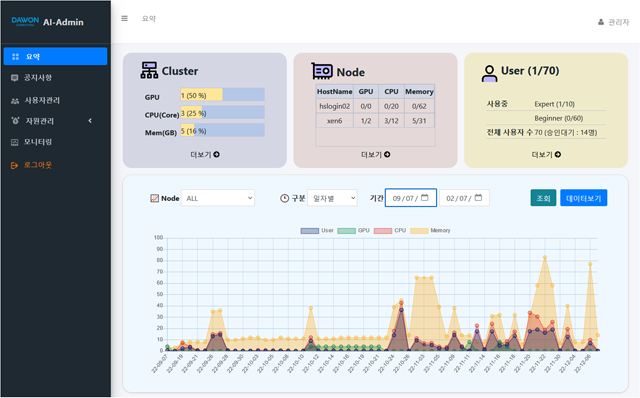The image size is (640, 398).
Task: Click the Cluster network icon
Action: click(x=149, y=70)
